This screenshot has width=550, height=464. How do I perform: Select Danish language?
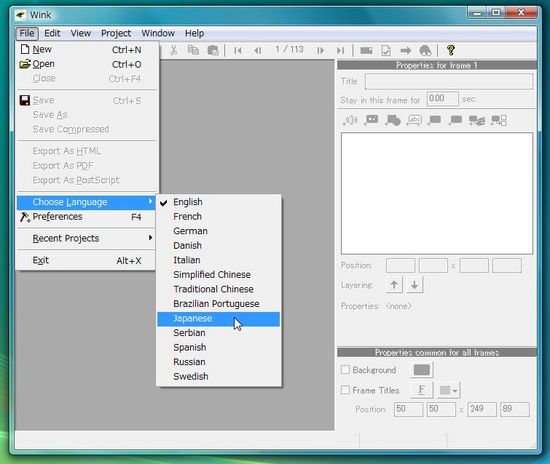click(219, 246)
